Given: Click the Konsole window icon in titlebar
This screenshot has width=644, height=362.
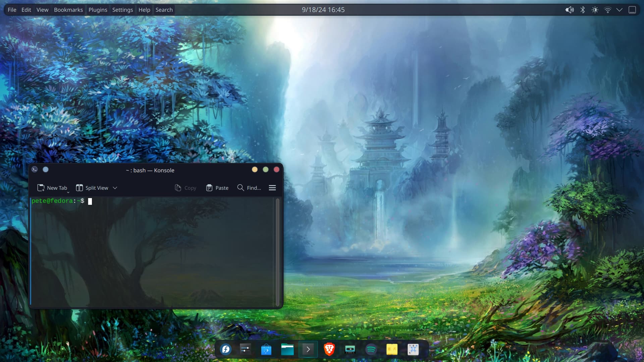Looking at the screenshot, I should pyautogui.click(x=35, y=170).
